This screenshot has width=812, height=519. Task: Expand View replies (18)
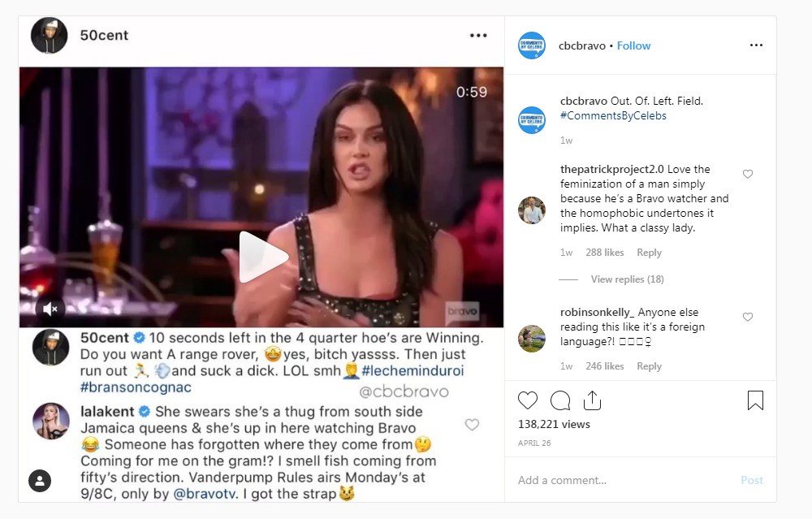pyautogui.click(x=627, y=279)
